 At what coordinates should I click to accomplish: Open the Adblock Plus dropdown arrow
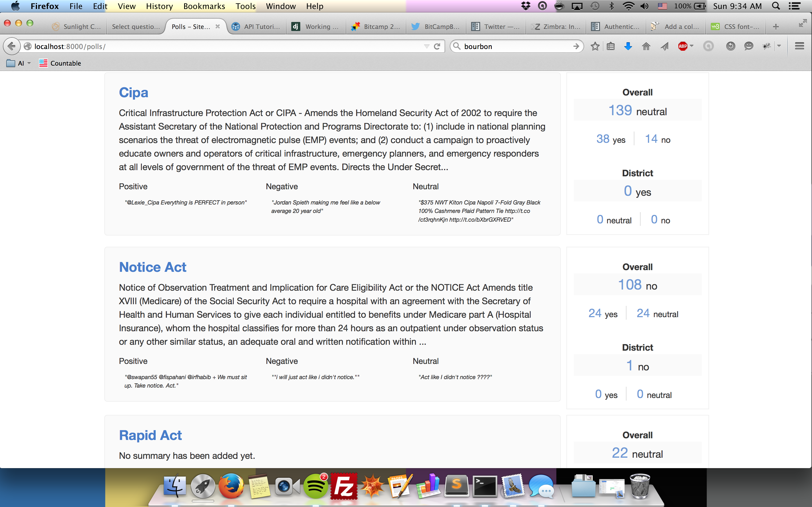[x=692, y=46]
